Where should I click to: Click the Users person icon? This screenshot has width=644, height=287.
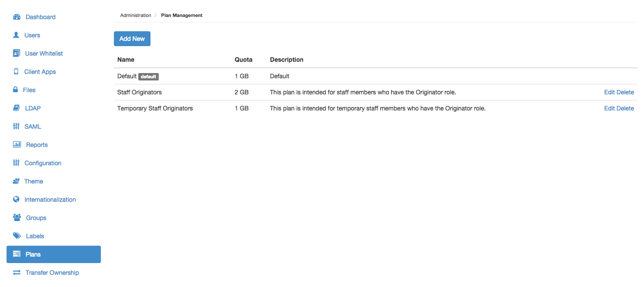point(17,35)
